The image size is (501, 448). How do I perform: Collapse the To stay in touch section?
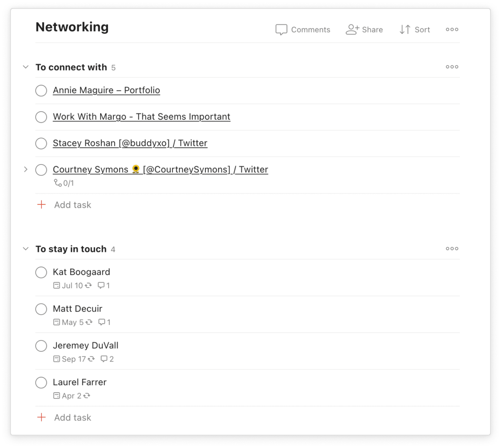coord(25,249)
